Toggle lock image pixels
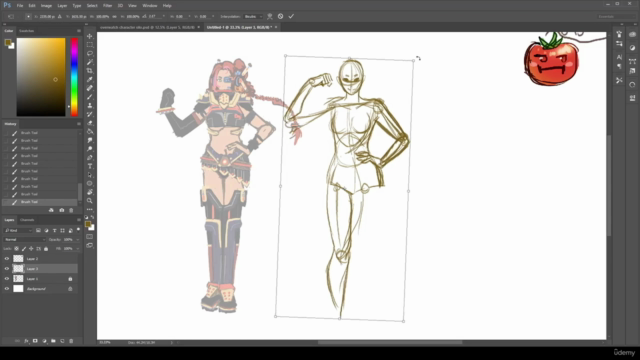Viewport: 640px width, 360px height. click(24, 249)
